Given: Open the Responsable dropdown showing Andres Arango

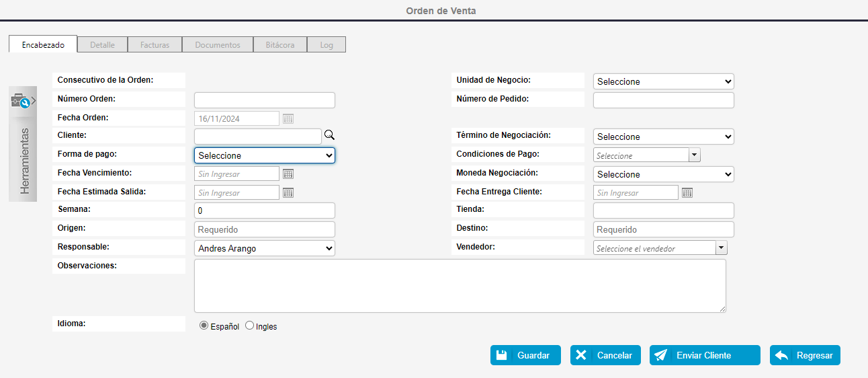Looking at the screenshot, I should click(264, 248).
